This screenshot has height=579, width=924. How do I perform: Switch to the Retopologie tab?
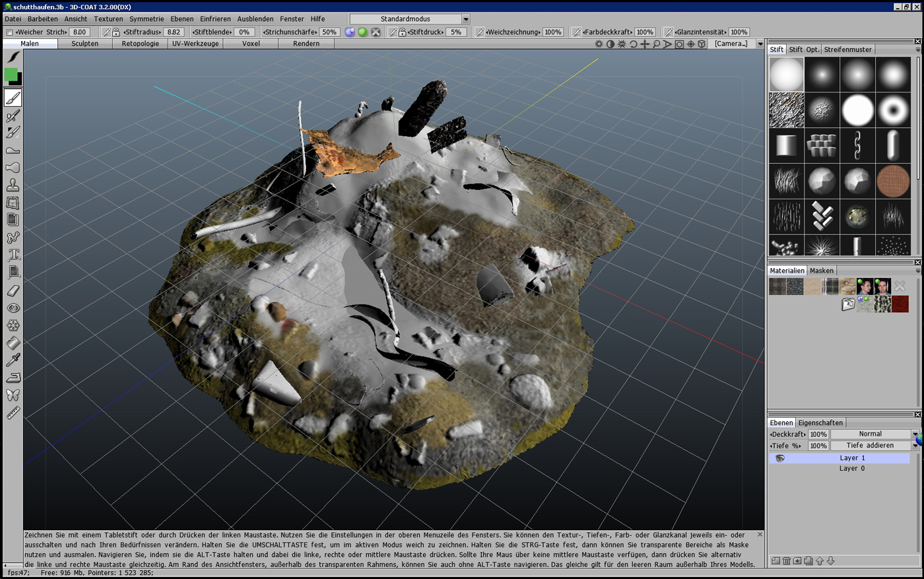140,44
